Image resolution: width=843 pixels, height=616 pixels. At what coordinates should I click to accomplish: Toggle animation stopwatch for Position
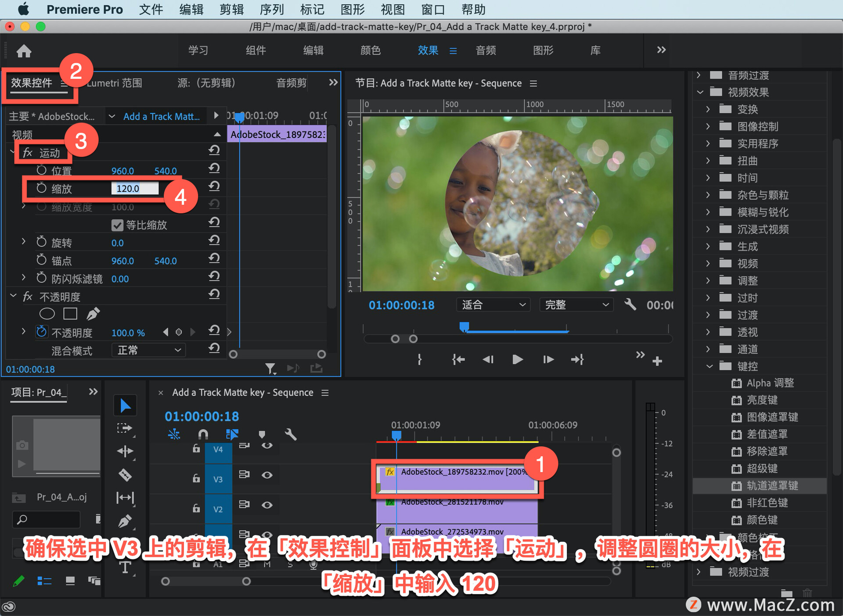41,170
